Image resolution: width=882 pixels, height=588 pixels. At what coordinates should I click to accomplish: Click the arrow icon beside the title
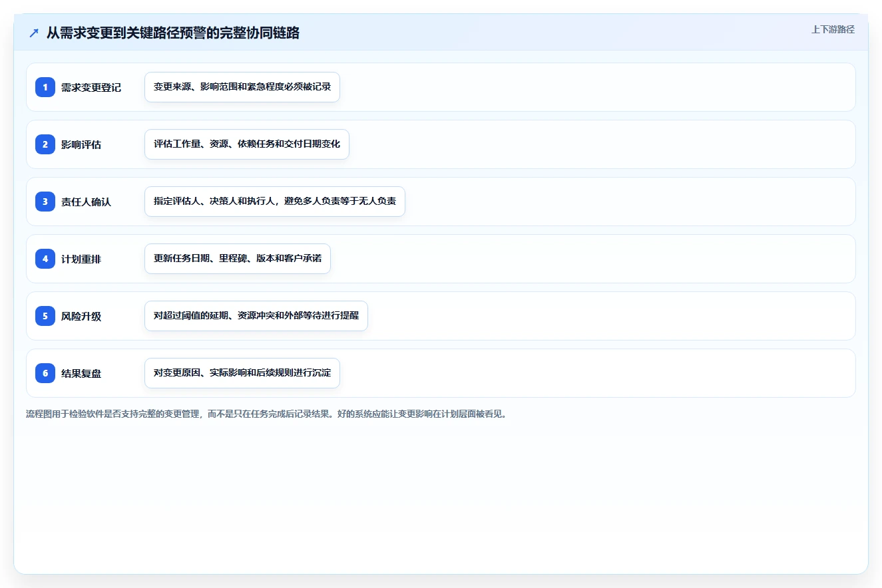tap(34, 33)
